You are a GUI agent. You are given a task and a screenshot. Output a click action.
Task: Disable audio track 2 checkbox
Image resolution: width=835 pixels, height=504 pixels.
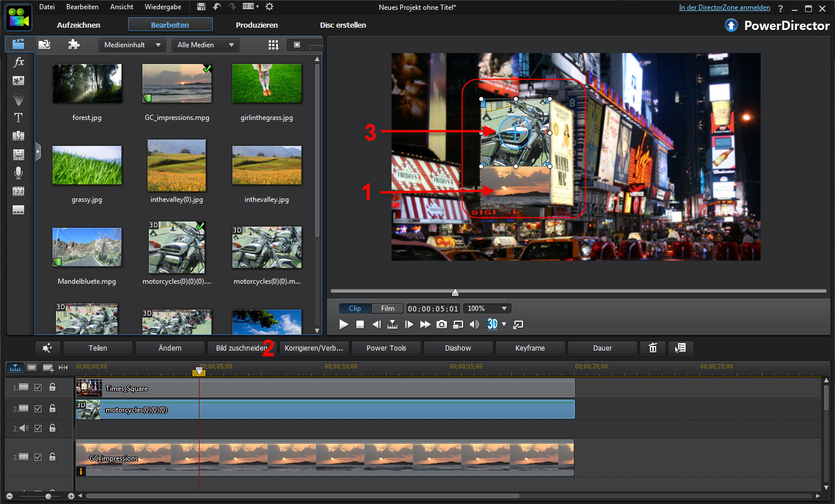pyautogui.click(x=38, y=428)
